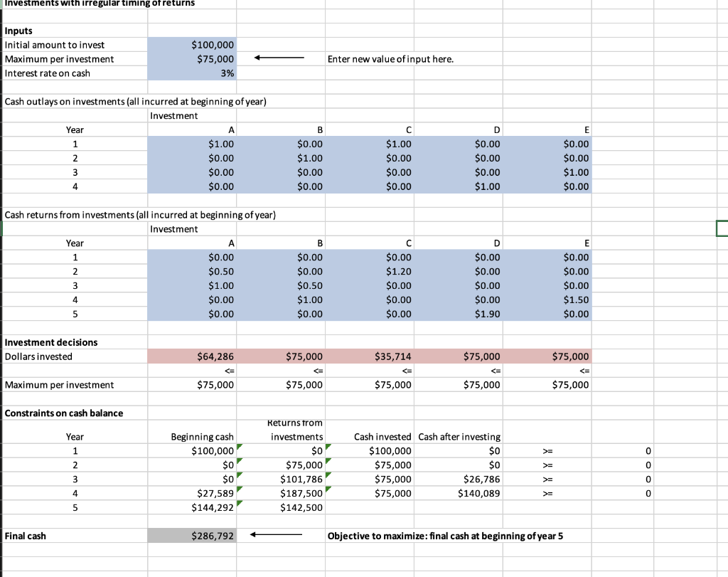The image size is (728, 577).
Task: Click the Dollars invested label
Action: click(x=38, y=356)
